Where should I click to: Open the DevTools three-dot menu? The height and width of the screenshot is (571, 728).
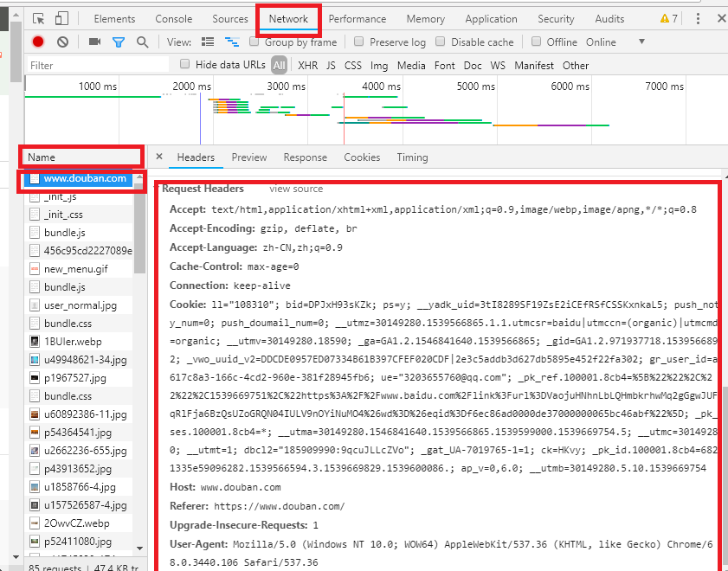click(698, 18)
